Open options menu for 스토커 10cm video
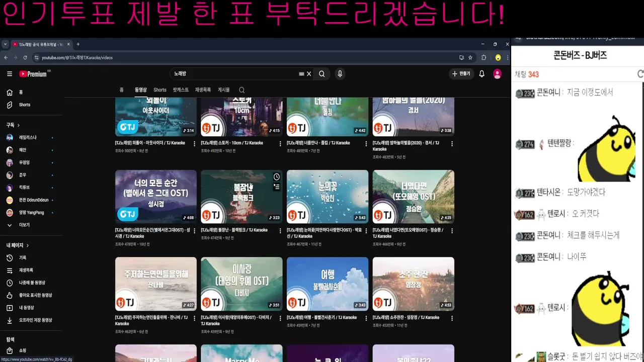The height and width of the screenshot is (362, 644). click(280, 144)
